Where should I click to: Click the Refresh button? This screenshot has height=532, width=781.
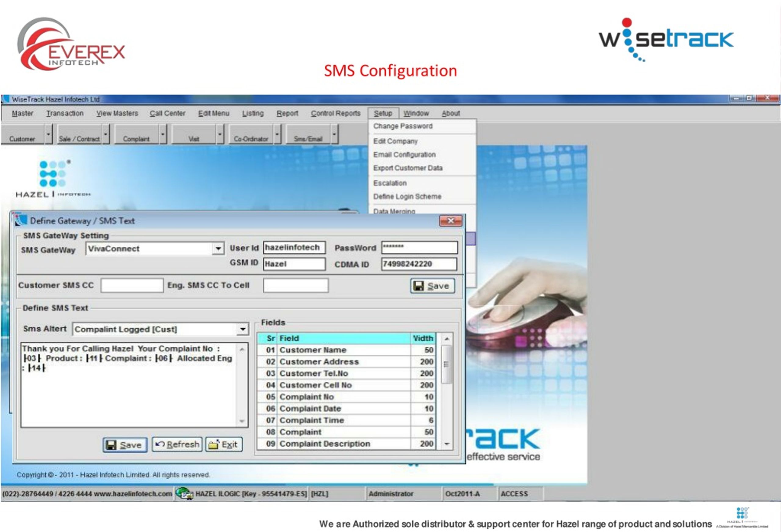point(177,444)
